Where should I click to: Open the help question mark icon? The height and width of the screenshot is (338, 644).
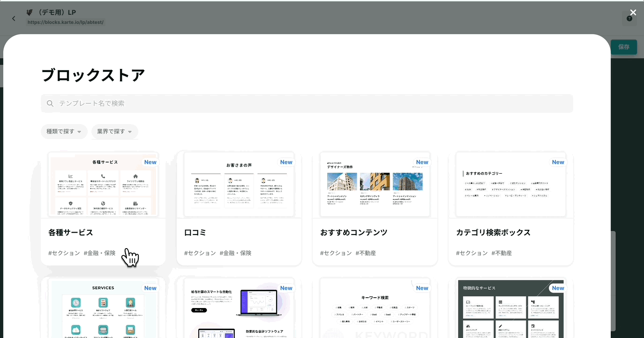629,19
